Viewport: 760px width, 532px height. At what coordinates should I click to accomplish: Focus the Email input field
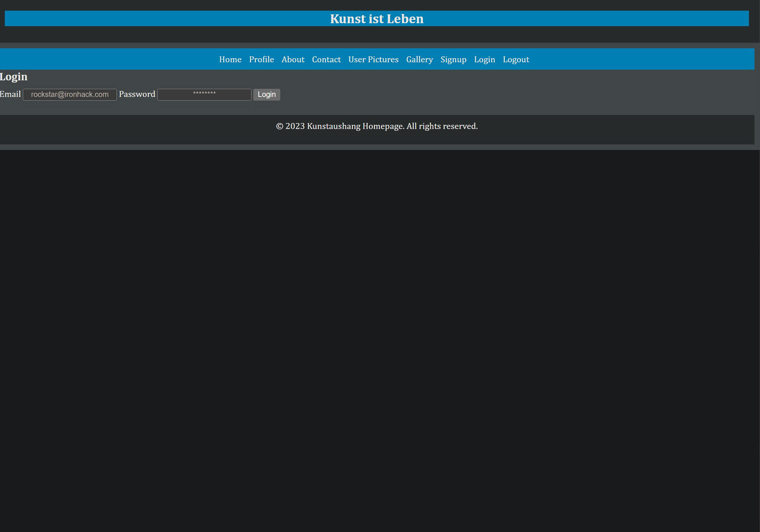point(70,95)
